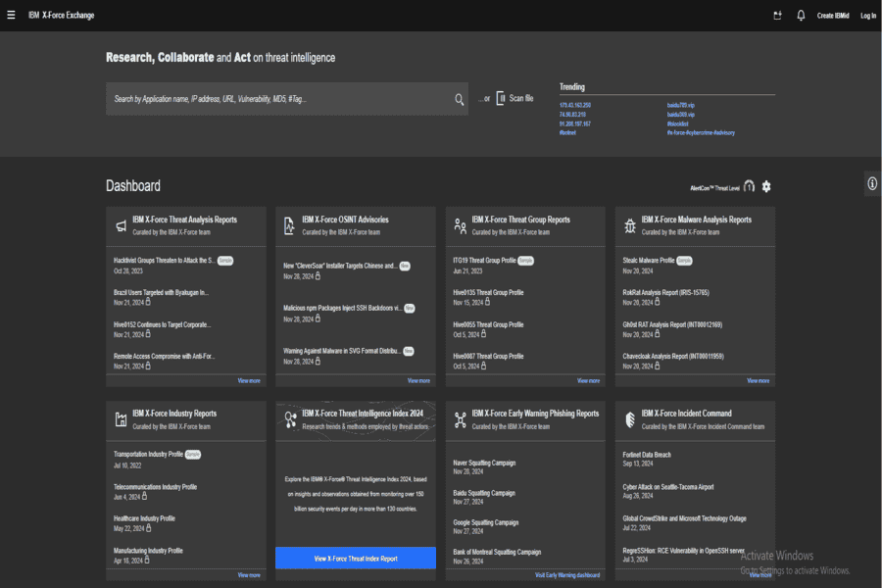Open Cyber Attack on Seattle-Tacoma Airport entry

coord(668,487)
